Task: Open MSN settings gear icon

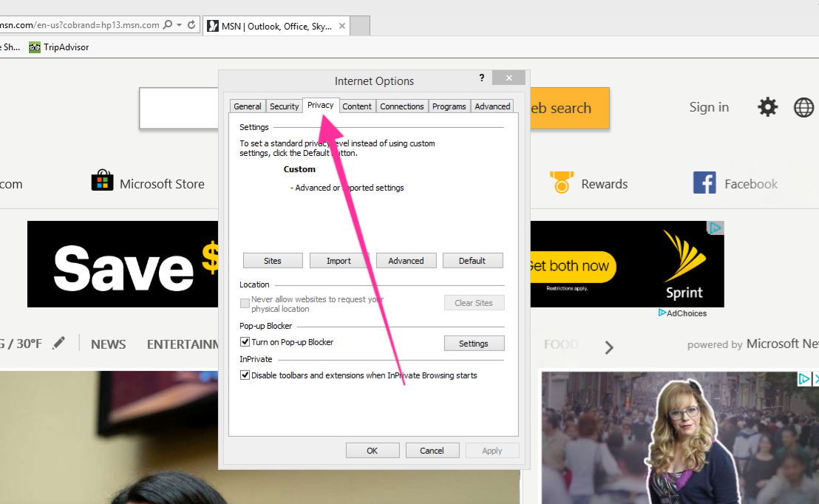Action: [x=767, y=107]
